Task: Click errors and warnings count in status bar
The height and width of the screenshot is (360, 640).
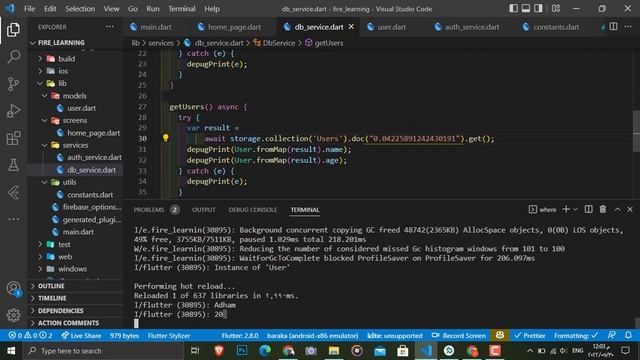Action: point(31,336)
